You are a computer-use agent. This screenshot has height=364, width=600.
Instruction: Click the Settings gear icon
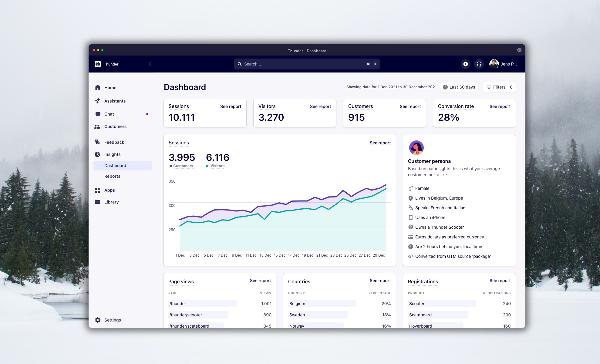tap(98, 319)
